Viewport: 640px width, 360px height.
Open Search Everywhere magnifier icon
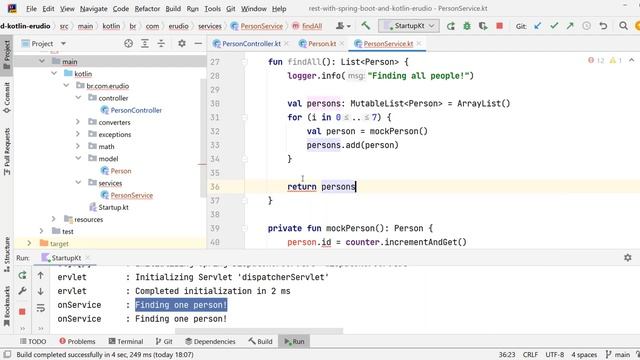[623, 26]
